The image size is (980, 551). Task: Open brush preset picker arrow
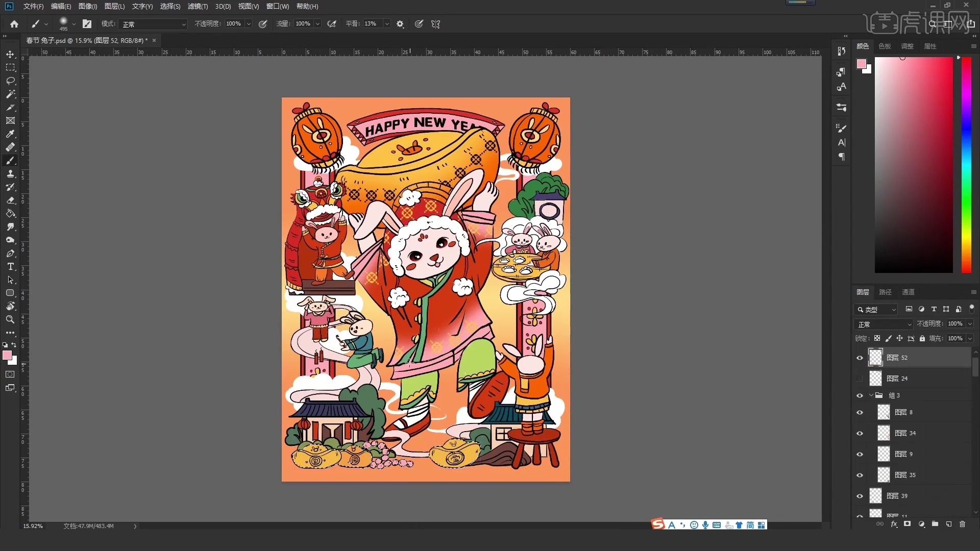click(74, 24)
